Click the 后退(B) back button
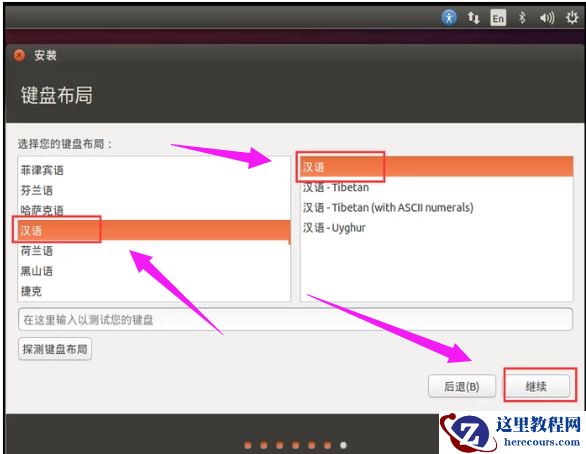This screenshot has width=586, height=454. coord(462,386)
